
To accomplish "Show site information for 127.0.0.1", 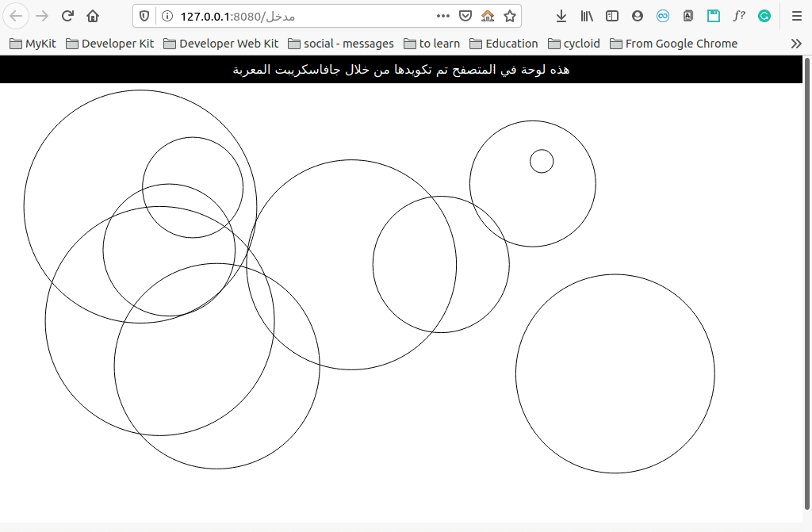I will coord(167,16).
